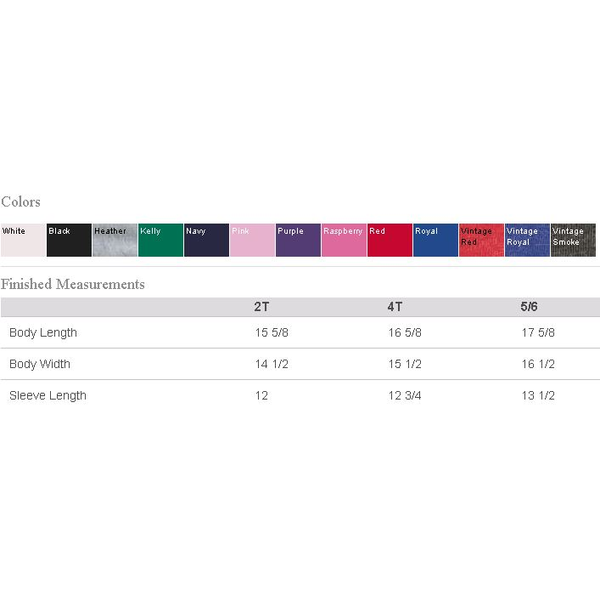Click the Sleeve Length row label
The height and width of the screenshot is (600, 600).
48,395
